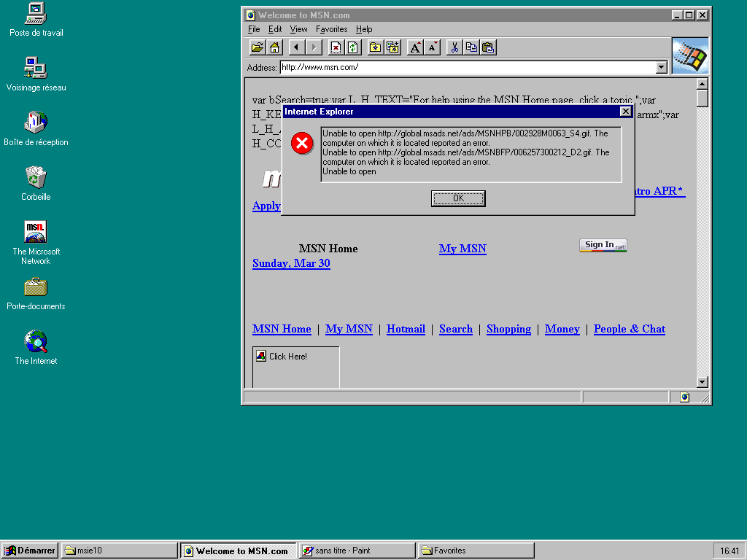The height and width of the screenshot is (560, 747).
Task: Open the Démarrer start button
Action: [x=30, y=551]
